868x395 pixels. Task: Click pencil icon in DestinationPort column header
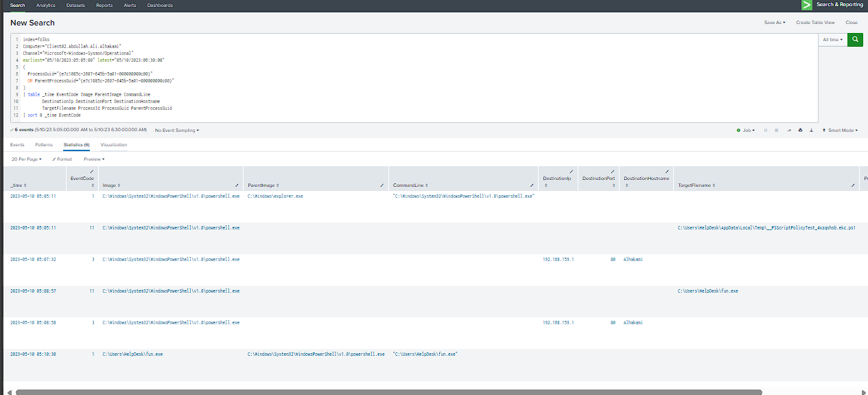612,171
